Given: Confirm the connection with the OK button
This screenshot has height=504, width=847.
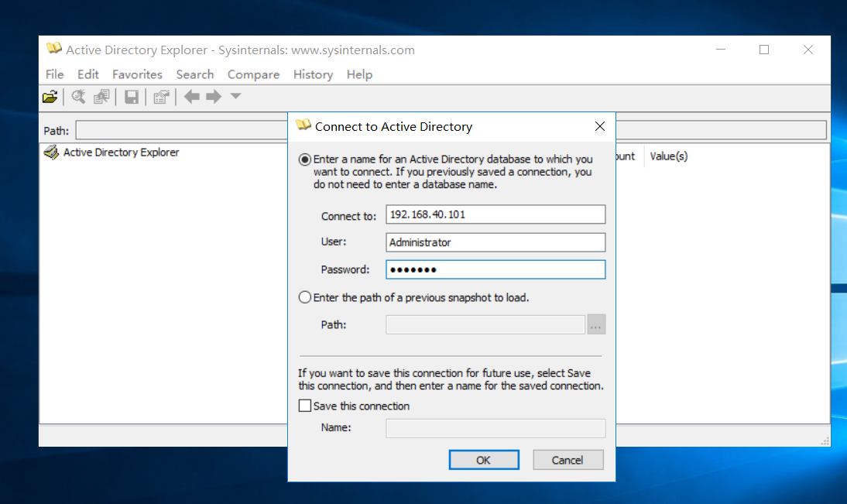Looking at the screenshot, I should click(484, 460).
